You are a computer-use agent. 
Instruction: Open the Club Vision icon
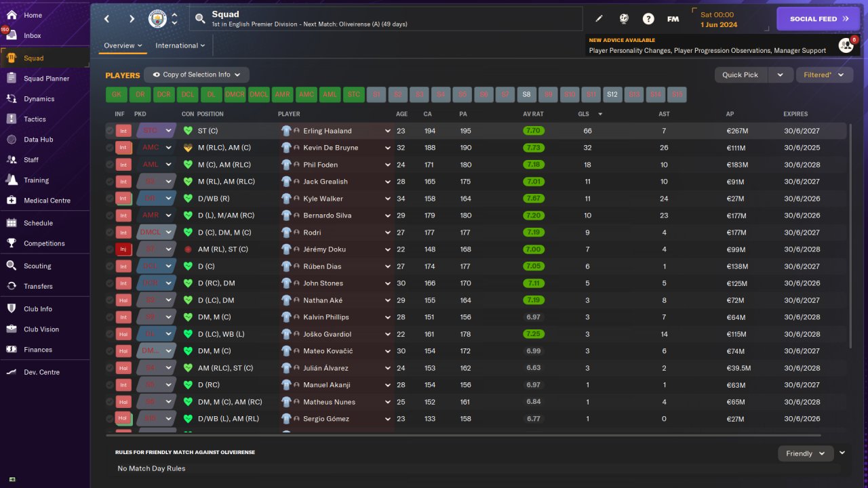click(12, 329)
